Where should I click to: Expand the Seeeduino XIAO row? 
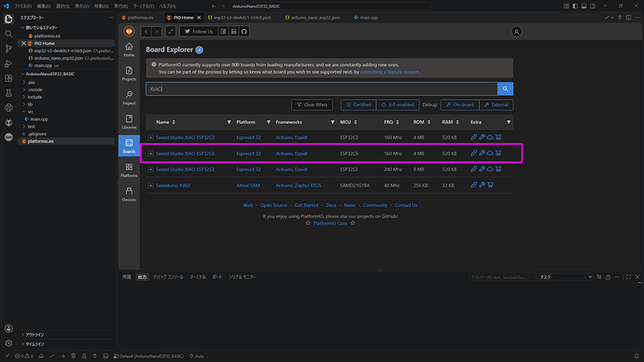[150, 186]
